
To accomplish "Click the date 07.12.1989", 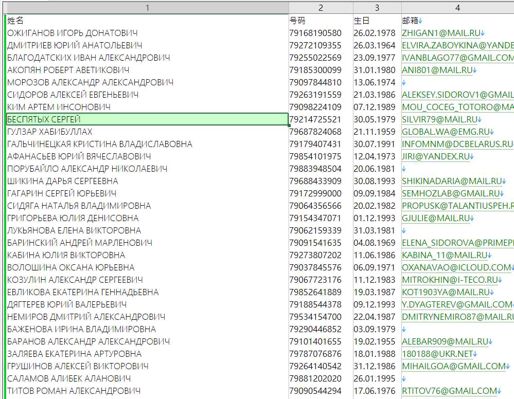I will (x=374, y=107).
